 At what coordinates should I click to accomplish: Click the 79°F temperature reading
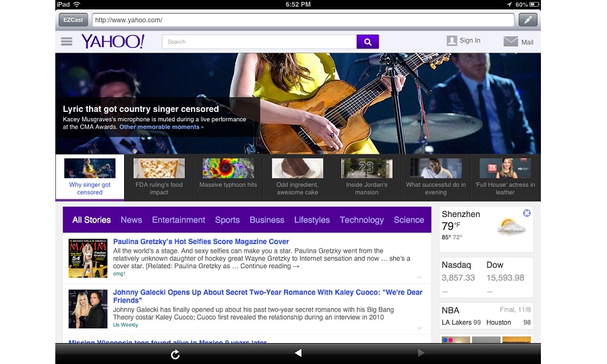click(x=451, y=226)
